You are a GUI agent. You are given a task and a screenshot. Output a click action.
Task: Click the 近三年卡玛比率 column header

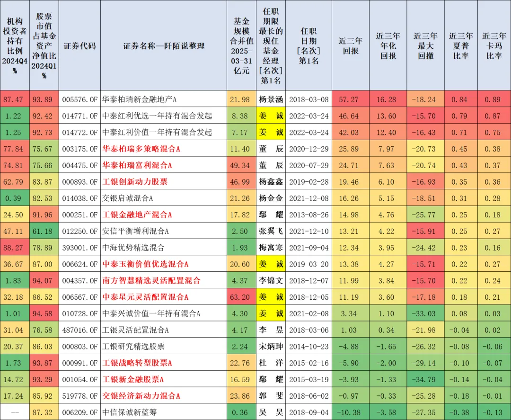(x=494, y=45)
